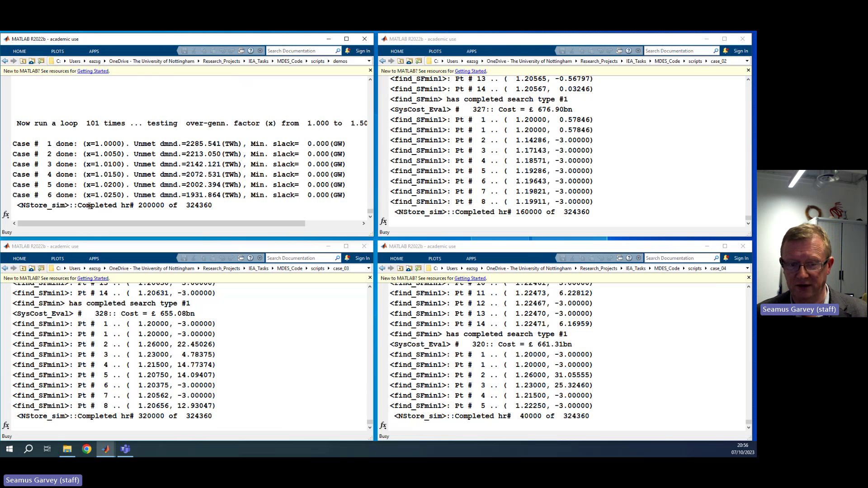Click notification bell in case_02 window

point(725,51)
